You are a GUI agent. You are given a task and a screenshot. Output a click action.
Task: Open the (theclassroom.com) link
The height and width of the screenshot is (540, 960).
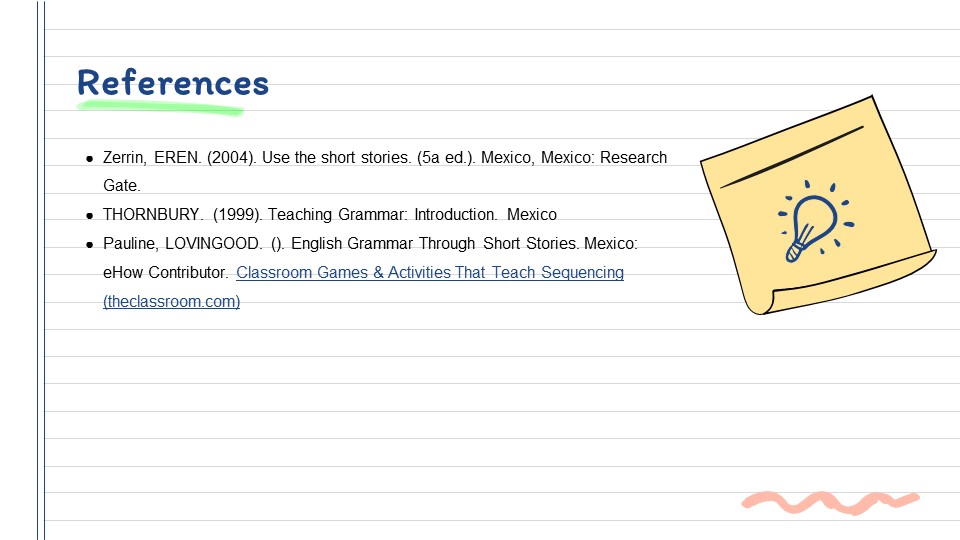171,301
